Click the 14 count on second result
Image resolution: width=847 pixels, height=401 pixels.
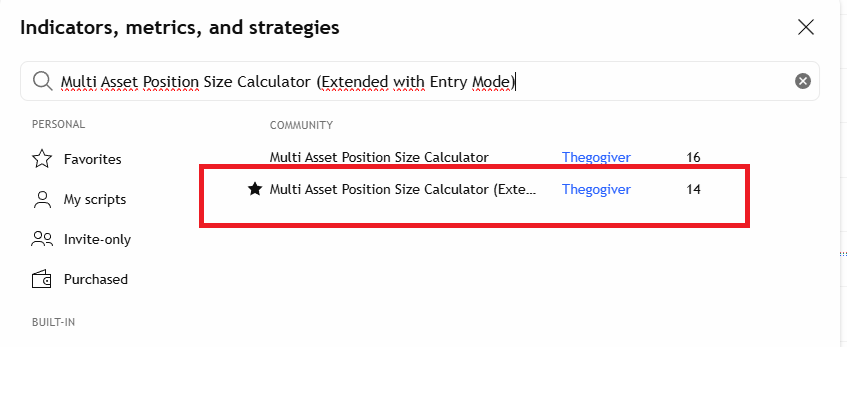click(694, 189)
